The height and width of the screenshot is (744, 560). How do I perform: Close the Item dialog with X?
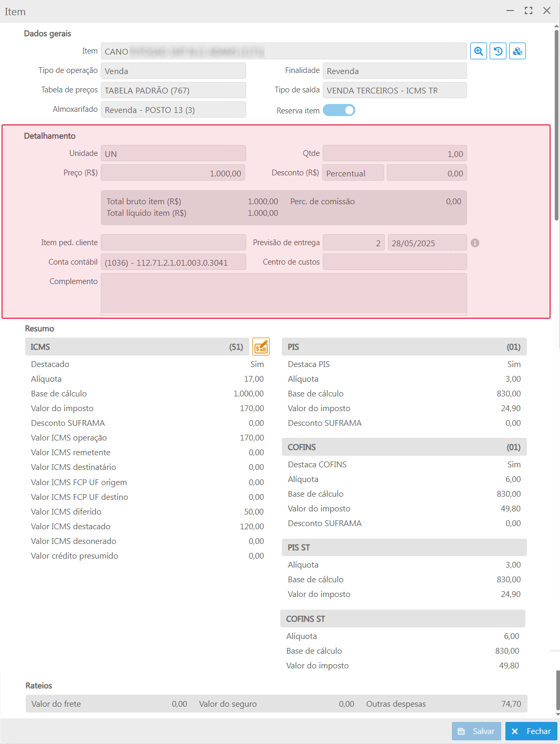[547, 11]
